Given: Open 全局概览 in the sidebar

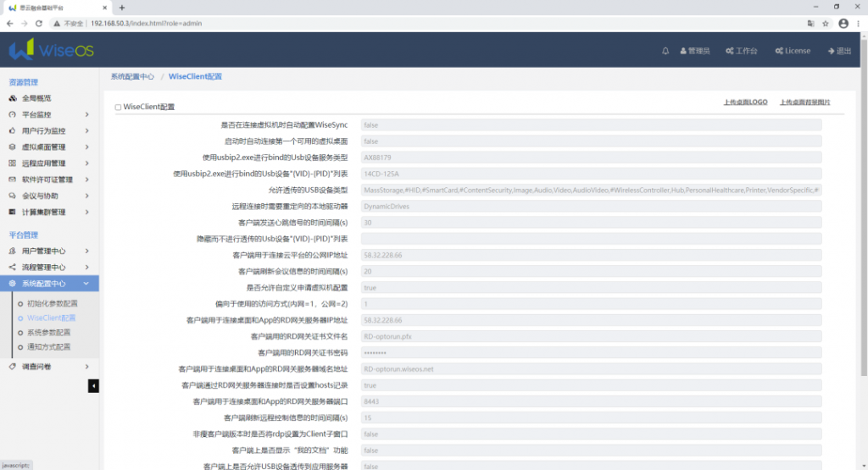Looking at the screenshot, I should coord(36,98).
